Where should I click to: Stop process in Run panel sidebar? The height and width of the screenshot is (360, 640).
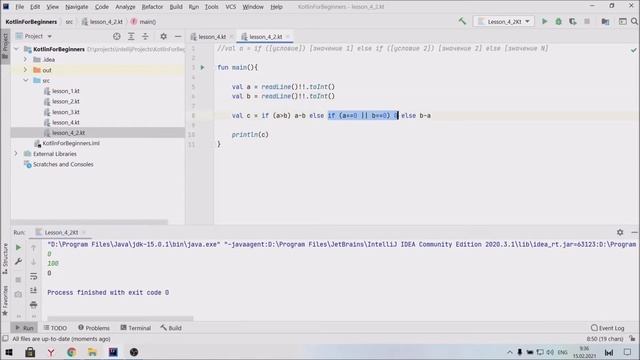click(18, 280)
